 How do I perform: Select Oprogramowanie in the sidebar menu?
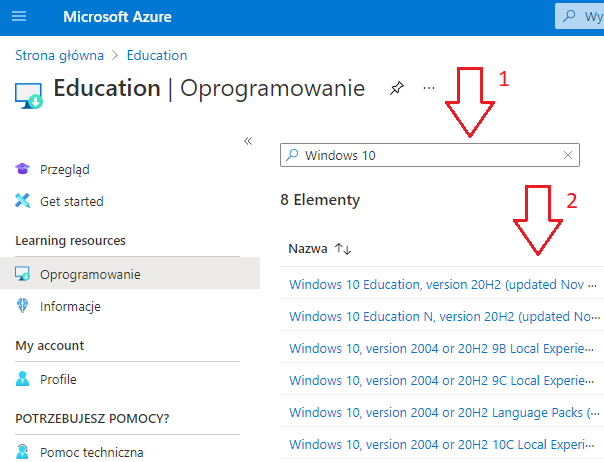coord(90,274)
